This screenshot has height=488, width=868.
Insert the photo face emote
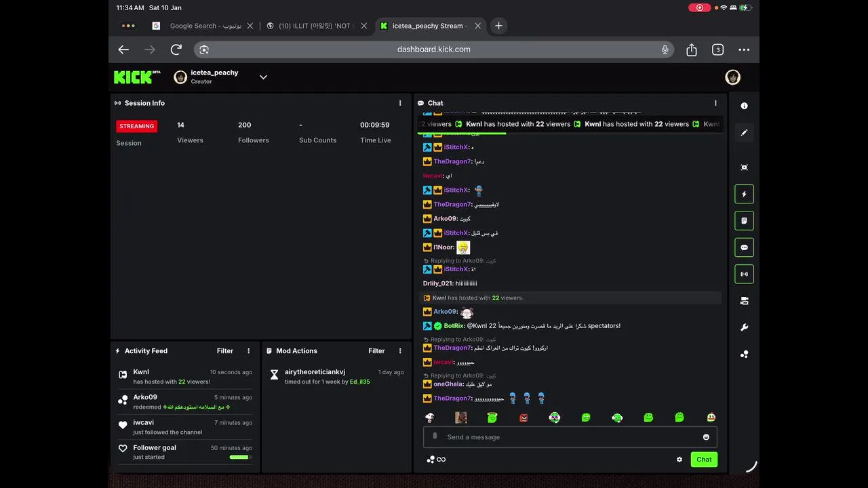pyautogui.click(x=460, y=418)
